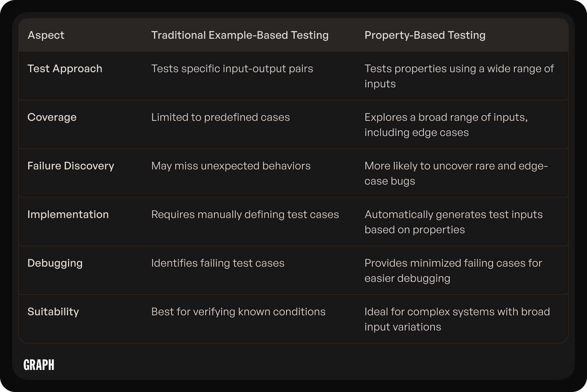Image resolution: width=587 pixels, height=392 pixels.
Task: Click the Property-Based Testing column header
Action: 425,35
